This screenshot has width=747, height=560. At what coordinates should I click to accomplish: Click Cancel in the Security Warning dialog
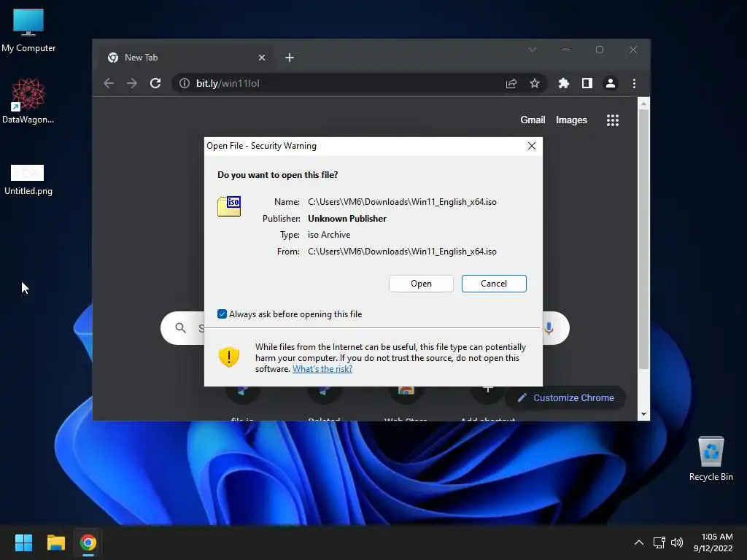click(x=494, y=284)
